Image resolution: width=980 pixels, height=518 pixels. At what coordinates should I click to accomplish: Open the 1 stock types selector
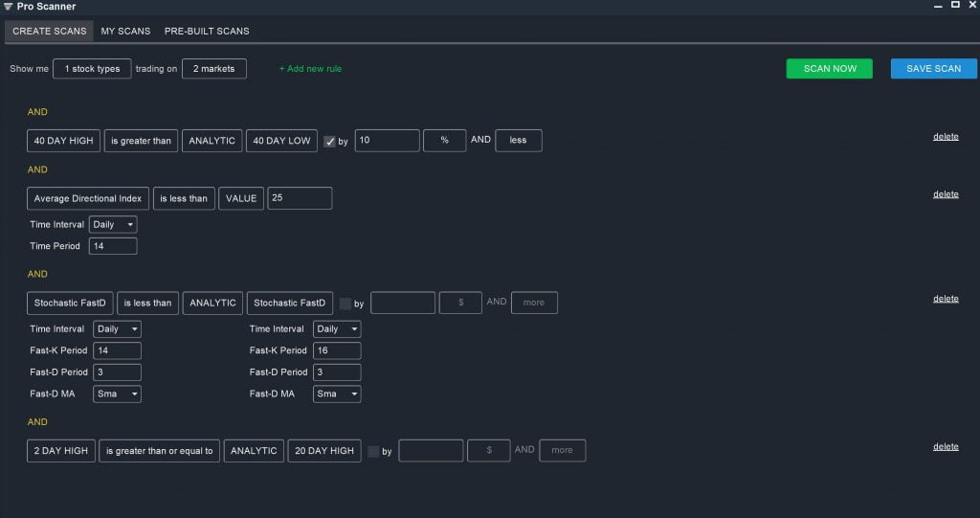pos(92,69)
